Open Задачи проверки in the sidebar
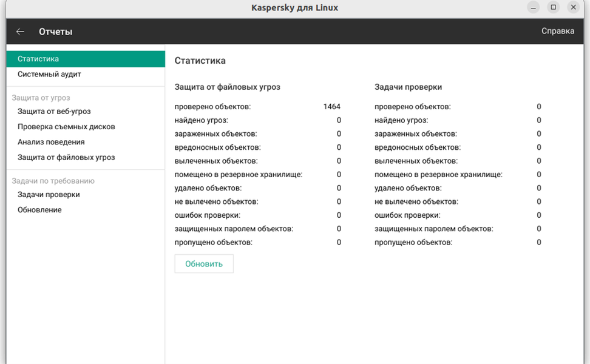Viewport: 590px width, 364px height. (49, 195)
